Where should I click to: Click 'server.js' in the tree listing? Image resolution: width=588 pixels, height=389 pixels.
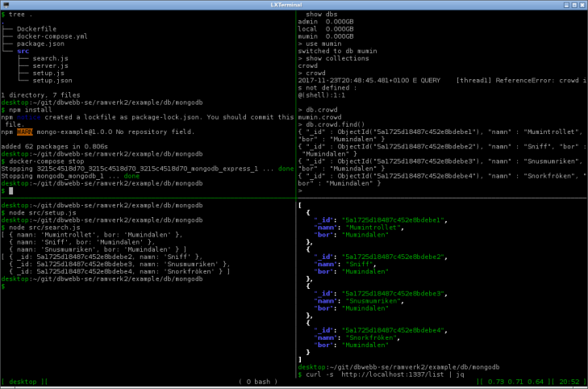click(50, 65)
